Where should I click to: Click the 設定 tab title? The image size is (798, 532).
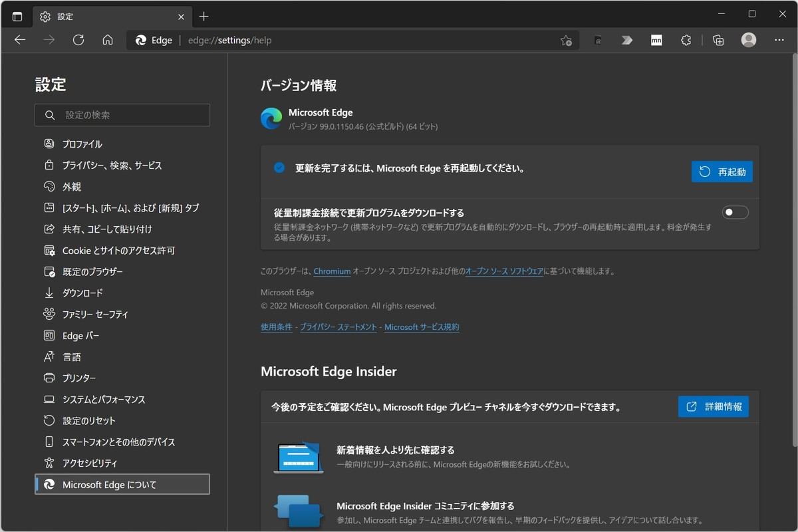pos(65,17)
